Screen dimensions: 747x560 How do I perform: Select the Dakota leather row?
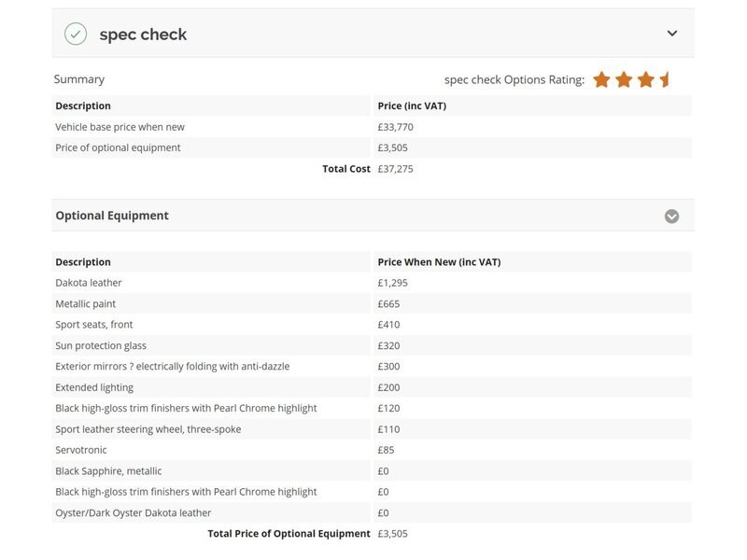(x=372, y=283)
